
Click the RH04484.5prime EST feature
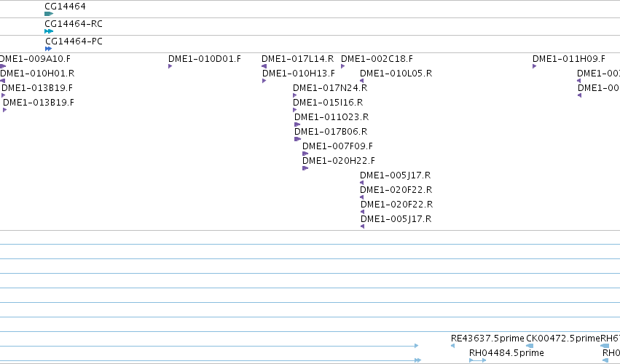point(478,360)
